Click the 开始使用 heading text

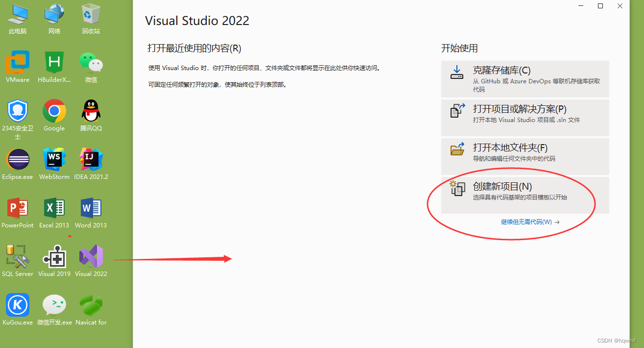pos(459,48)
